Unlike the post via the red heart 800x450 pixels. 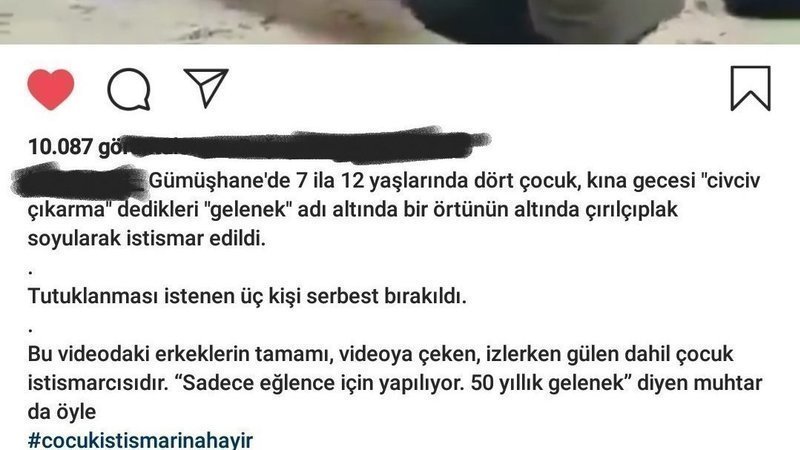tap(51, 89)
